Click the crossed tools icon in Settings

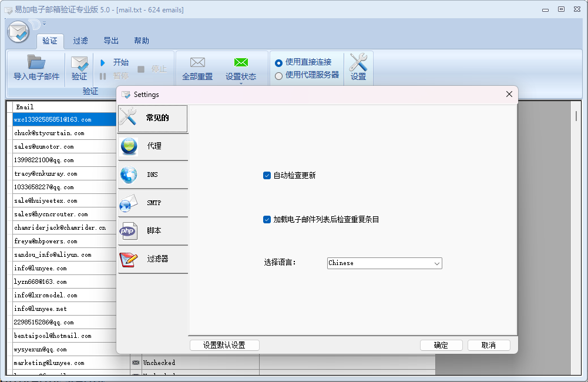point(129,117)
